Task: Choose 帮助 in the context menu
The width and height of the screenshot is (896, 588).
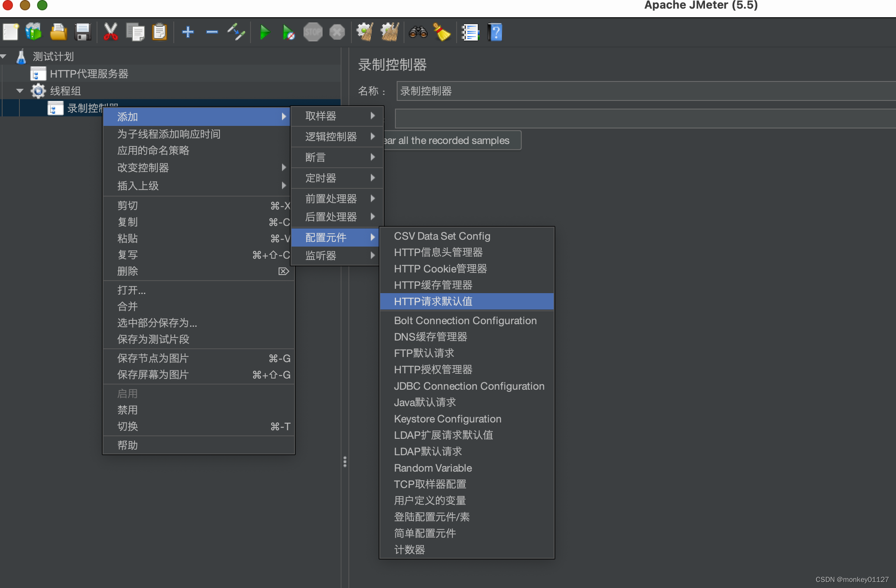Action: 199,445
